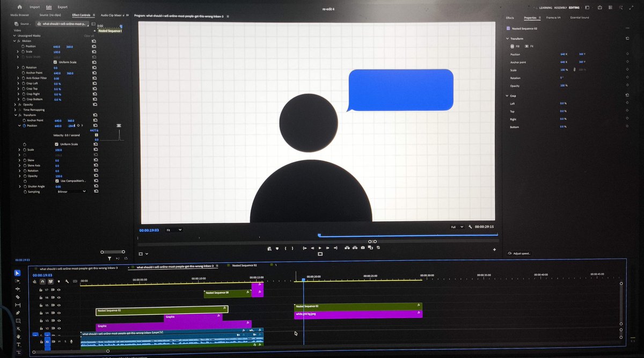Image resolution: width=644 pixels, height=358 pixels.
Task: Toggle Use Composition's Shutter Angle checkbox
Action: 57,181
